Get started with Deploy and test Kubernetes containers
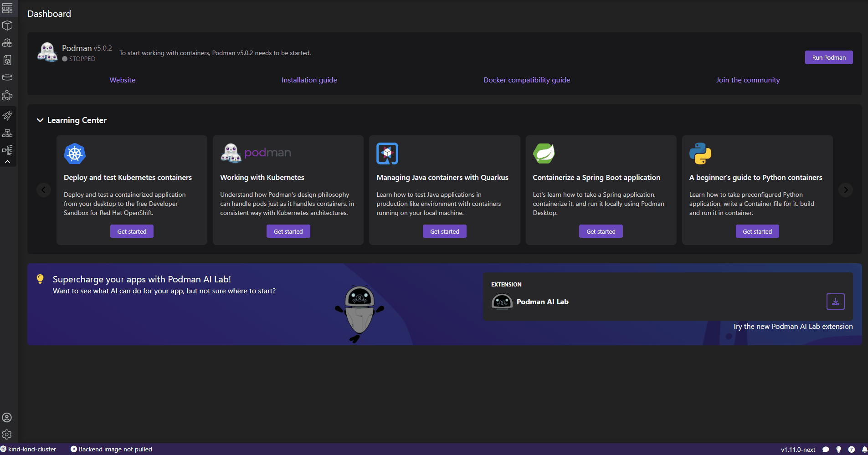Image resolution: width=868 pixels, height=455 pixels. 132,231
